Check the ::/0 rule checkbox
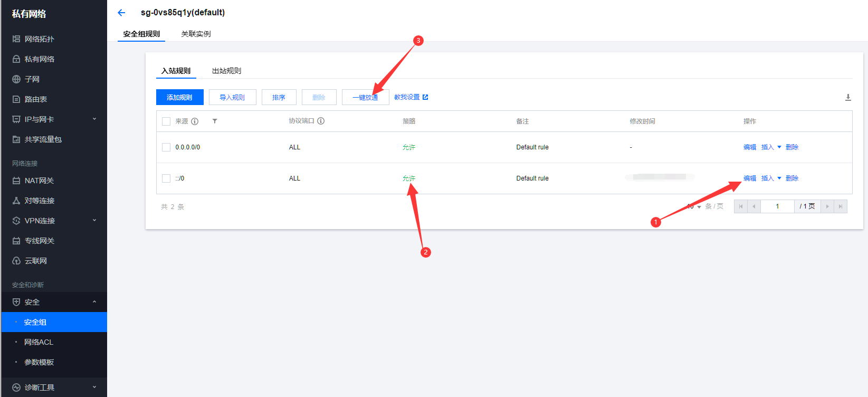868x397 pixels. tap(166, 178)
